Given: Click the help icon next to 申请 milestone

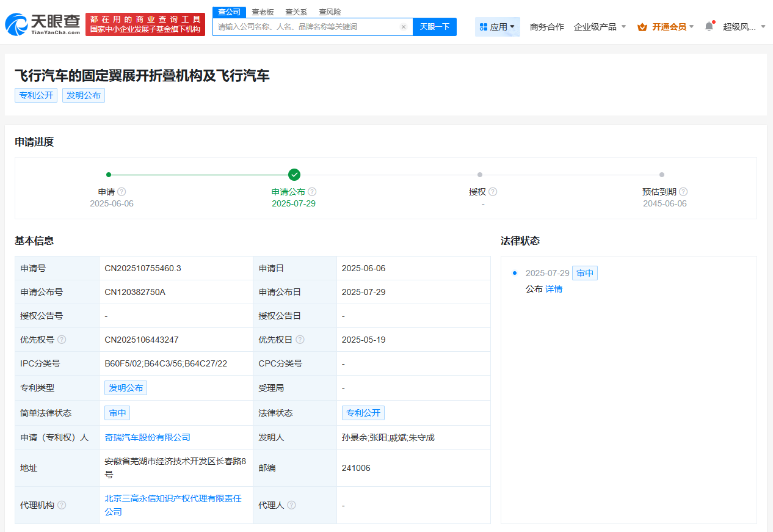Looking at the screenshot, I should click(x=121, y=191).
